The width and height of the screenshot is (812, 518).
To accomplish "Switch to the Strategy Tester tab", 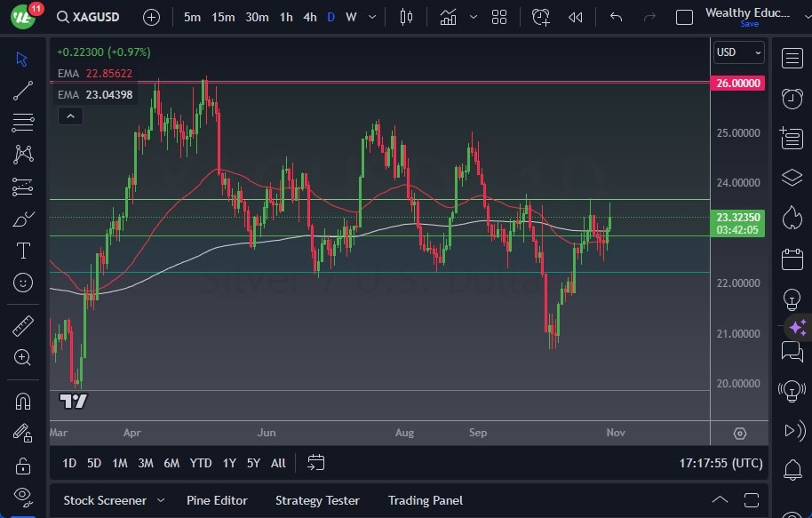I will pyautogui.click(x=317, y=500).
